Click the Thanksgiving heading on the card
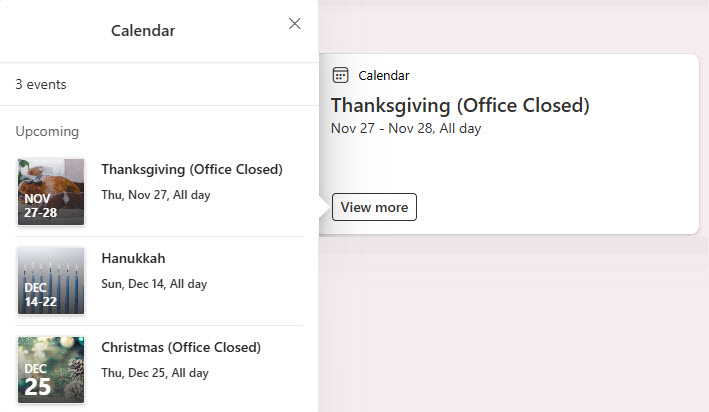 (x=460, y=105)
